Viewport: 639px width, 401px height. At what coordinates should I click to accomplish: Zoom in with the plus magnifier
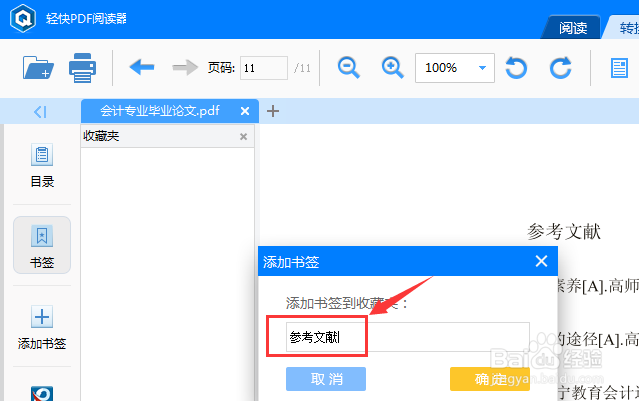click(x=392, y=68)
